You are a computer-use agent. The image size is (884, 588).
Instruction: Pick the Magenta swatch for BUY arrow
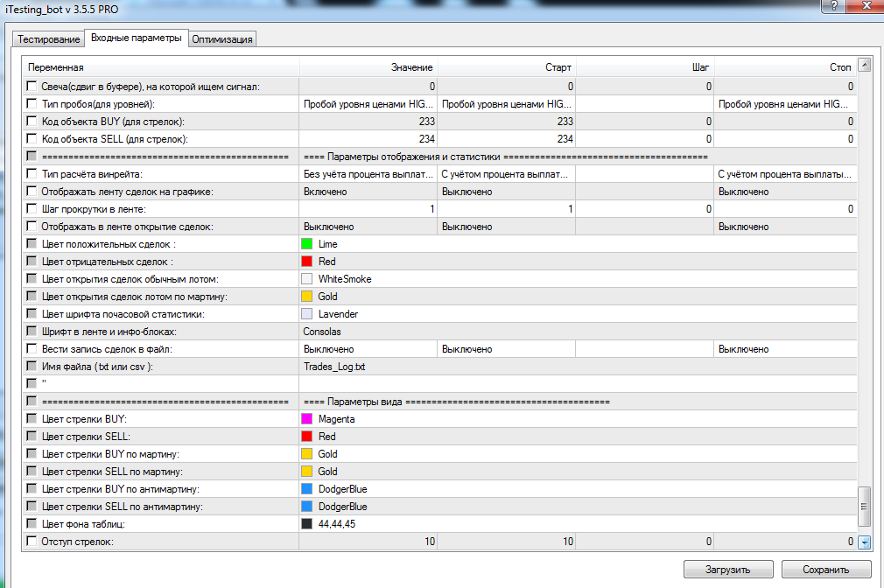pyautogui.click(x=307, y=419)
